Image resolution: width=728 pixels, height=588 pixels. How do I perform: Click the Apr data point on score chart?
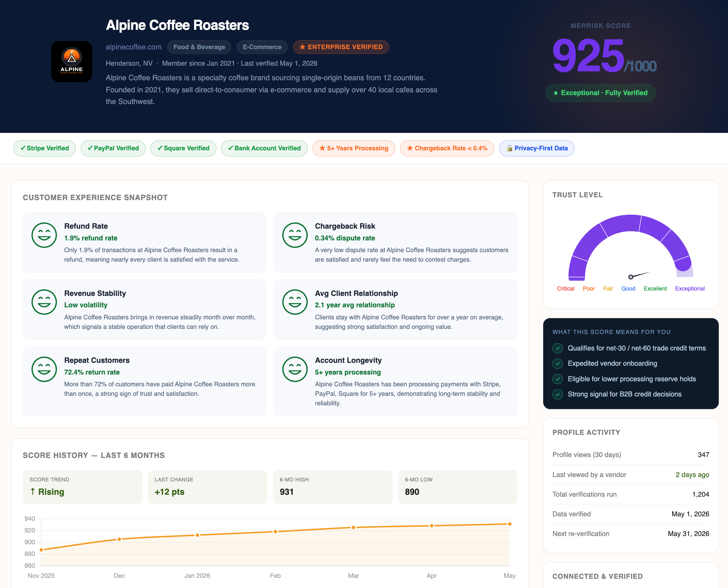432,526
